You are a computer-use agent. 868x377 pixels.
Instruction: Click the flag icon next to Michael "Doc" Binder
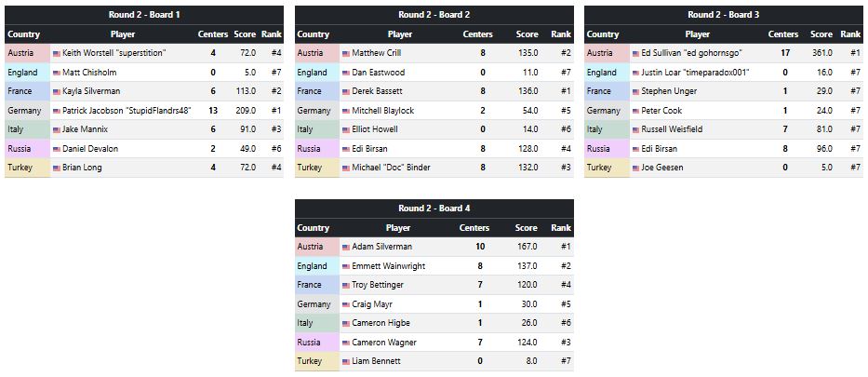click(346, 168)
